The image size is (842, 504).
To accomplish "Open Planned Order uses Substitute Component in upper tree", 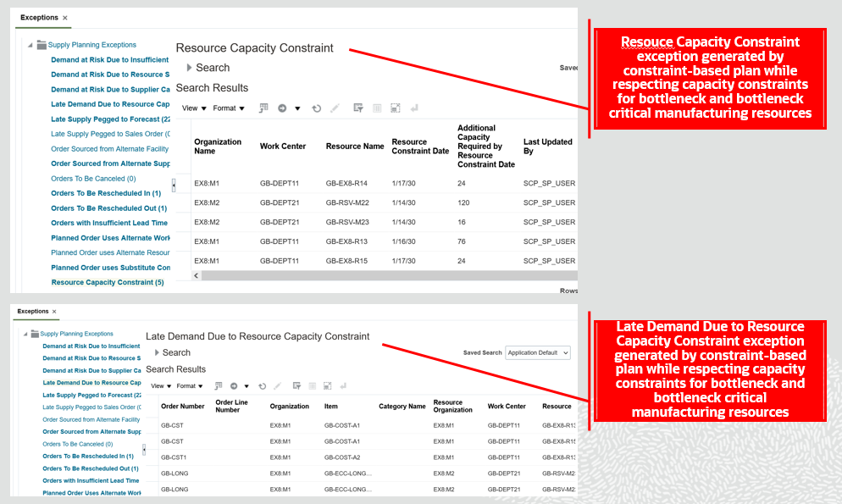I will coord(111,268).
